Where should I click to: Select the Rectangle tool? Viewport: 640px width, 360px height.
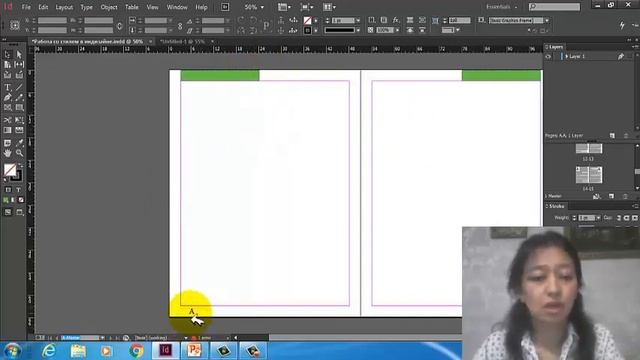click(19, 107)
